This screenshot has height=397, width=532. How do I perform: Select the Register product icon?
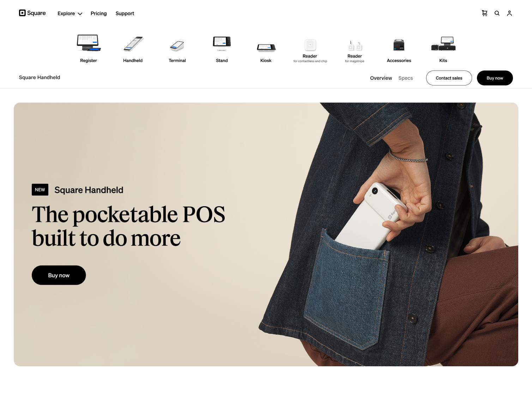pyautogui.click(x=88, y=48)
